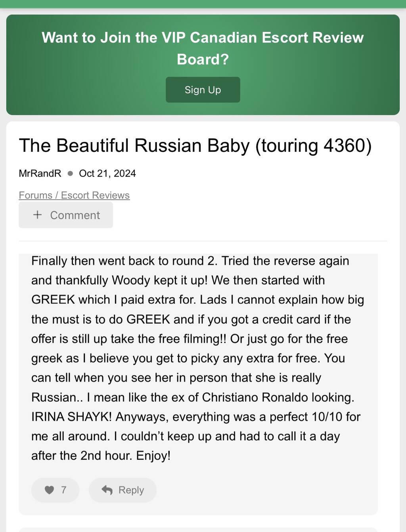Click the curved reply arrow icon
Image resolution: width=406 pixels, height=532 pixels.
[107, 490]
